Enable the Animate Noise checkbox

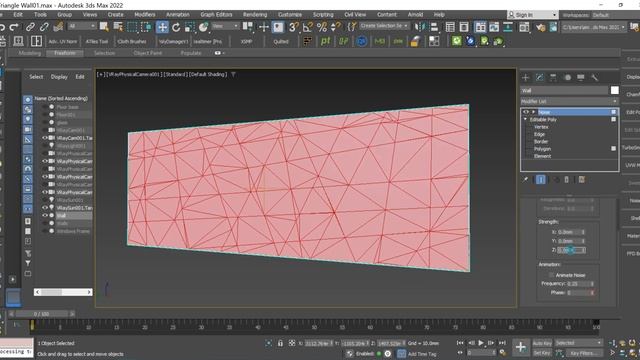coord(551,275)
